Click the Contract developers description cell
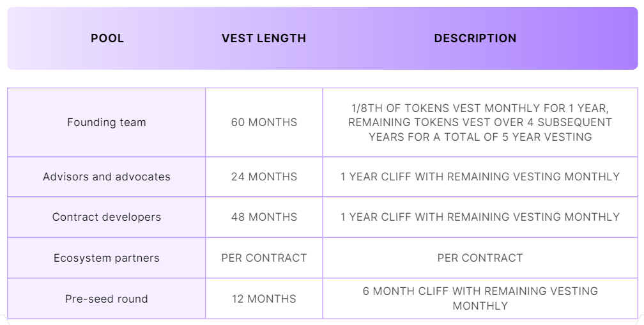644x325 pixels. pos(480,218)
